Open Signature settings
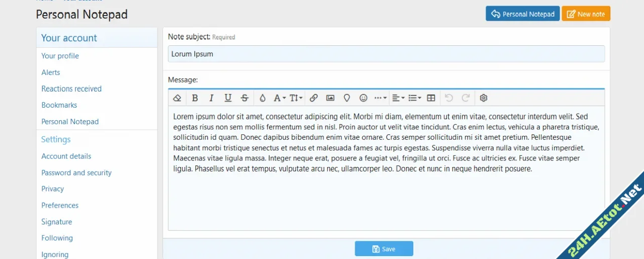The width and height of the screenshot is (644, 259). [x=56, y=222]
